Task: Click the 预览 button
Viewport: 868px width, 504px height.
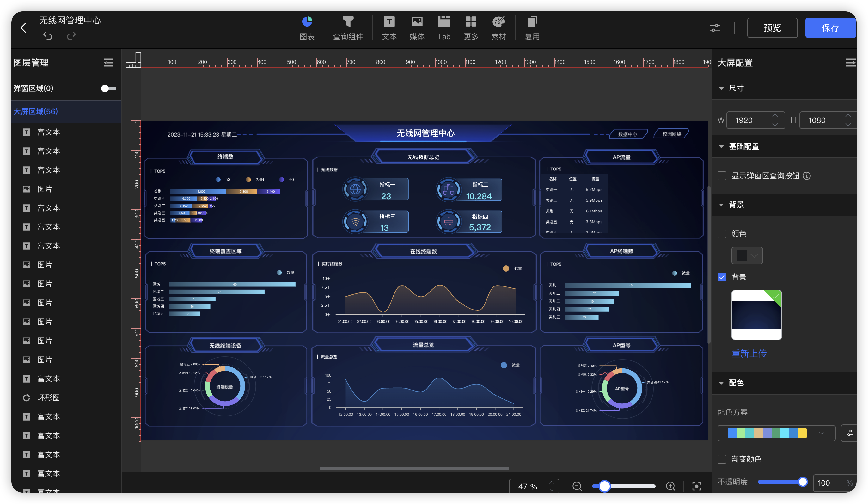Action: [772, 28]
